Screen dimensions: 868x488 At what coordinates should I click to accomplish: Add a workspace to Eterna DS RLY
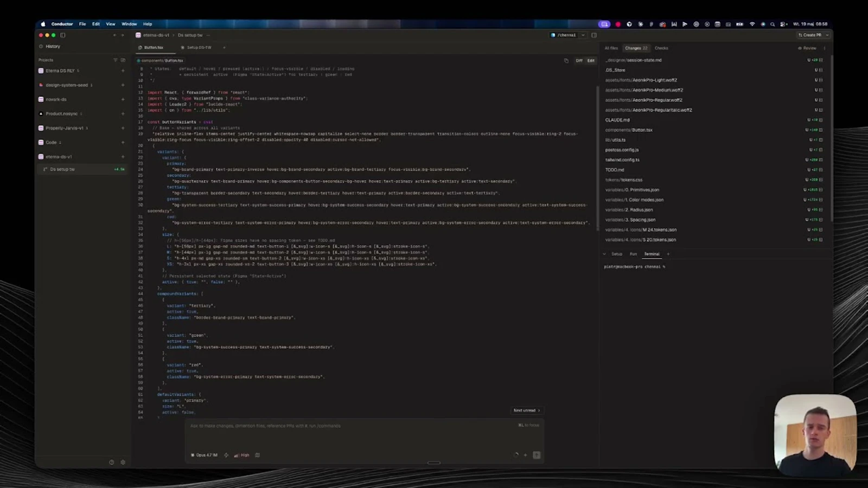click(123, 71)
